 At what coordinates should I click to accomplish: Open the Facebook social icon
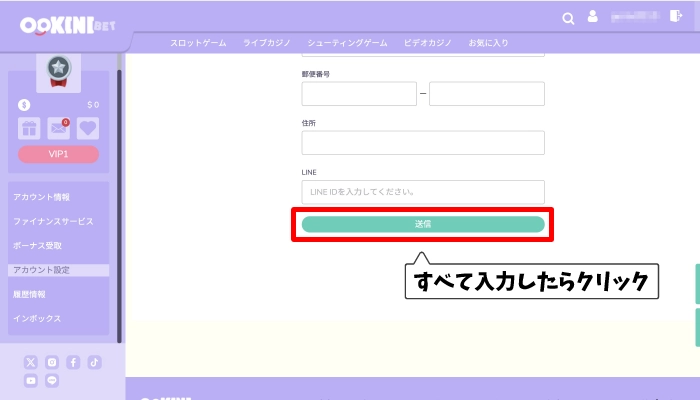[74, 362]
